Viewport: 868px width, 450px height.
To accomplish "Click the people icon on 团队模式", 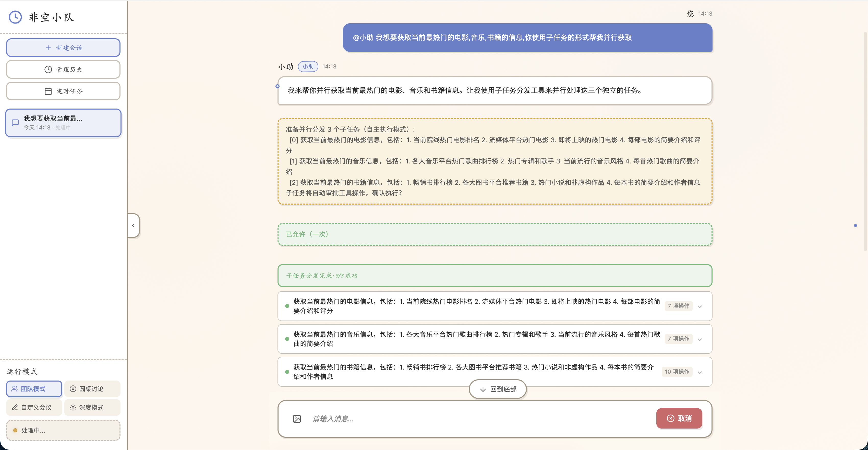I will [15, 388].
